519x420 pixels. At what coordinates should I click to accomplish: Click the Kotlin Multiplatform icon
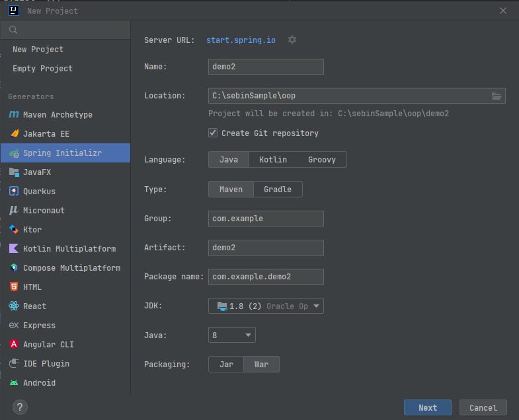click(x=14, y=248)
